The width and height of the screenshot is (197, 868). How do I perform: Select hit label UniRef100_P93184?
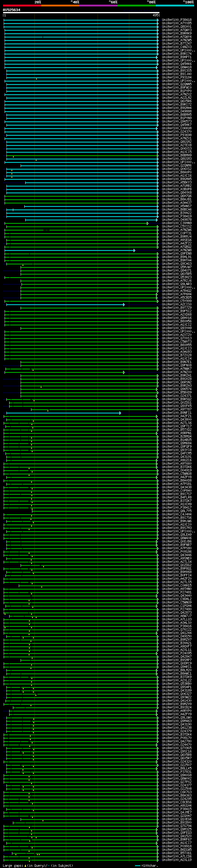(x=177, y=78)
